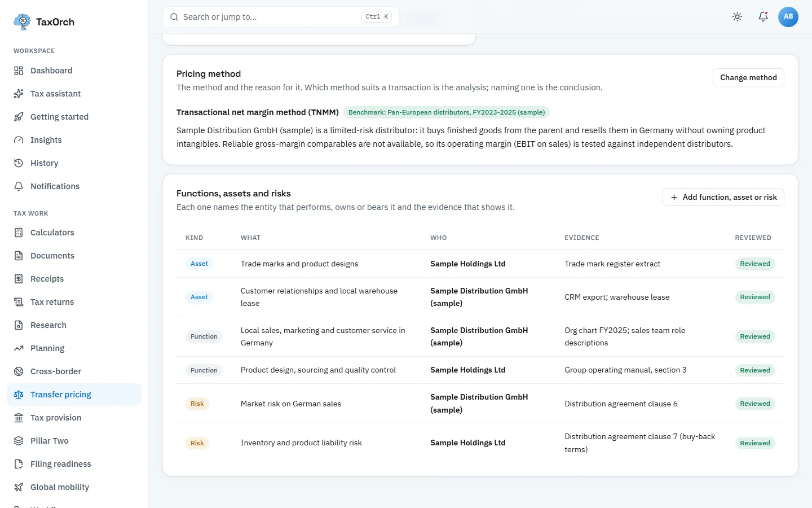Screen dimensions: 812x508
Task: Click the Documents file icon
Action: (x=19, y=256)
